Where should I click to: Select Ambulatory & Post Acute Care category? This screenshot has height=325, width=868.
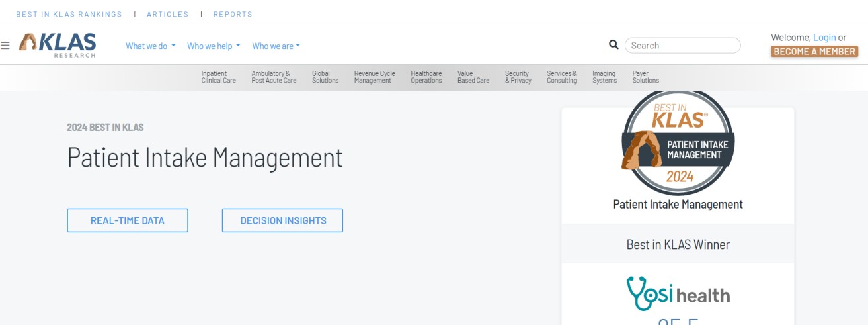274,77
